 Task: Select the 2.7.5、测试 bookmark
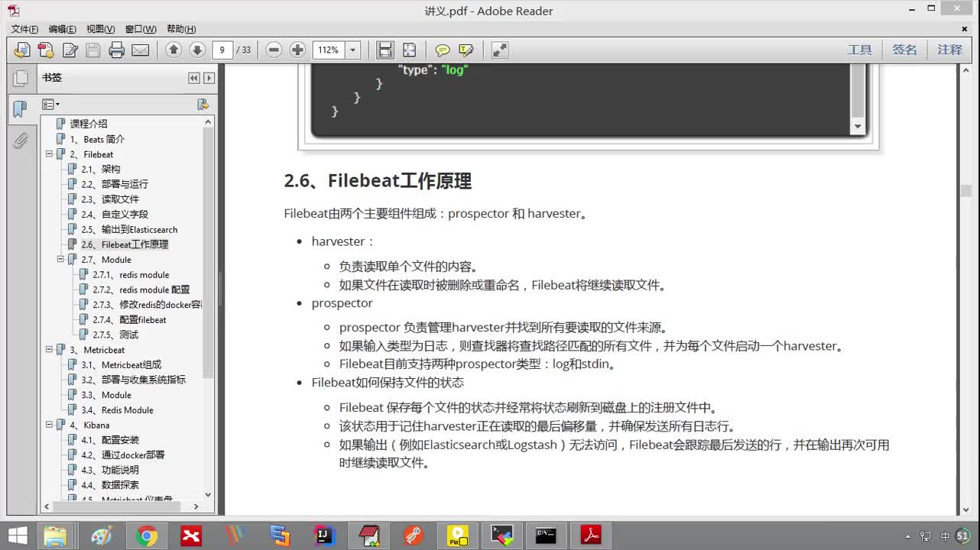(115, 335)
